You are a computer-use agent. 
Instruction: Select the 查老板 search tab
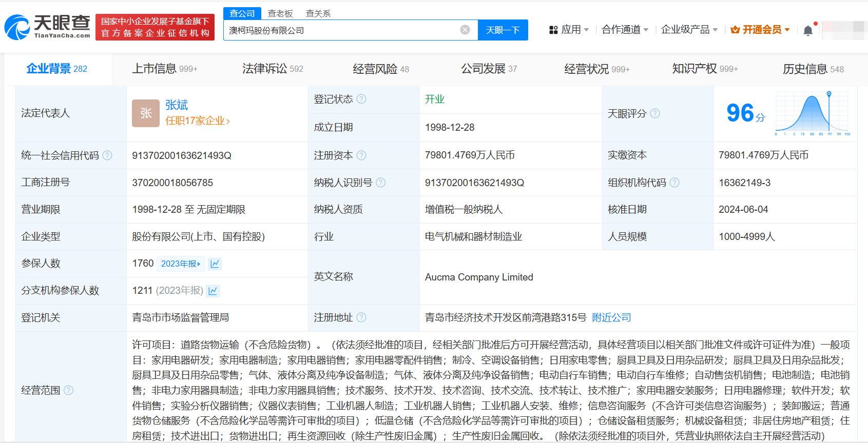pos(280,13)
